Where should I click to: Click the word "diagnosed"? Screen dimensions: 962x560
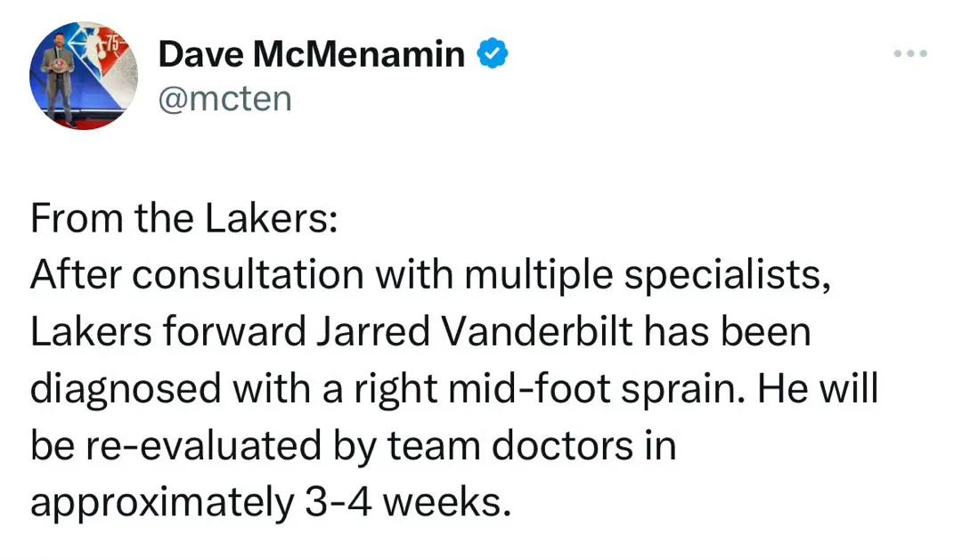click(126, 389)
